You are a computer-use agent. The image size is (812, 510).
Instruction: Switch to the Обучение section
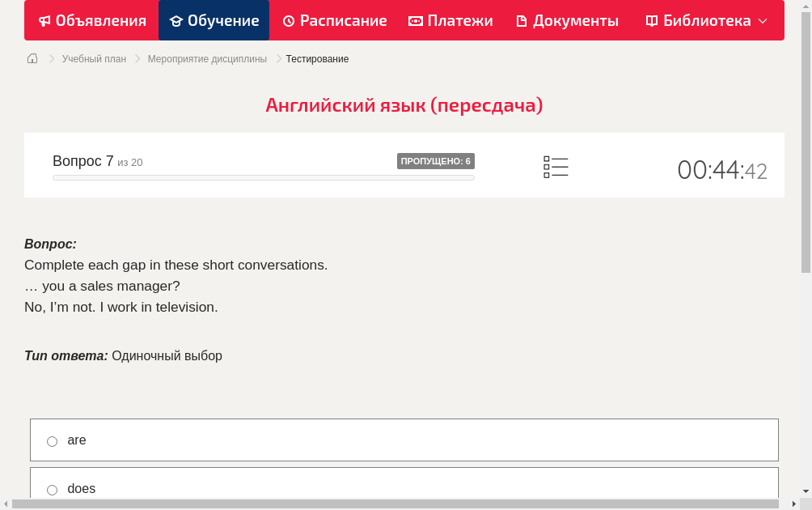point(222,20)
